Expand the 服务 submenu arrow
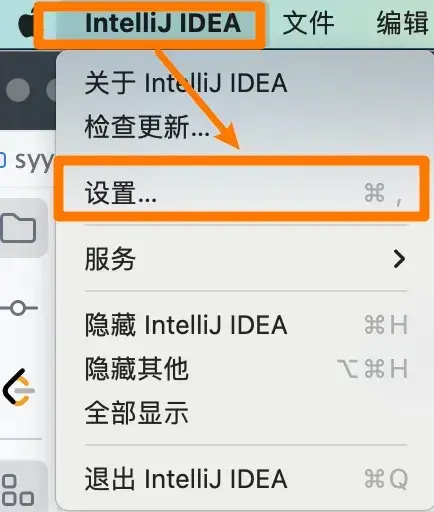The height and width of the screenshot is (512, 434). pyautogui.click(x=399, y=259)
